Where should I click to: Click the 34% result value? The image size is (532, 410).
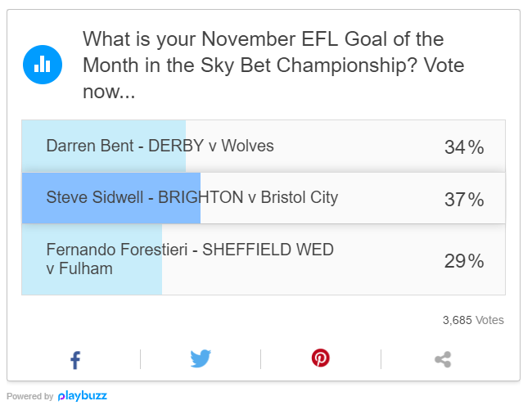464,147
